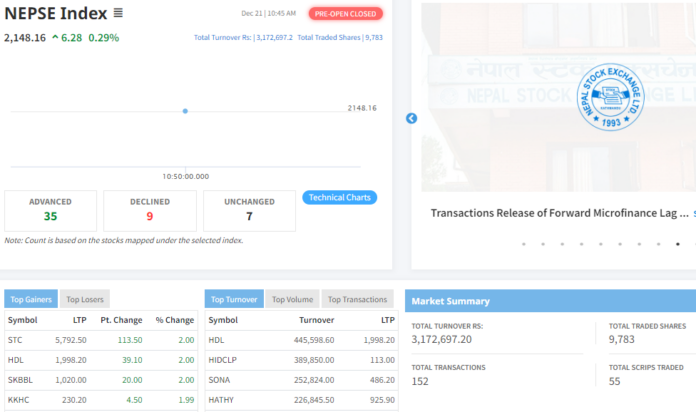This screenshot has width=696, height=412.
Task: Click the Advanced count box
Action: (x=50, y=210)
